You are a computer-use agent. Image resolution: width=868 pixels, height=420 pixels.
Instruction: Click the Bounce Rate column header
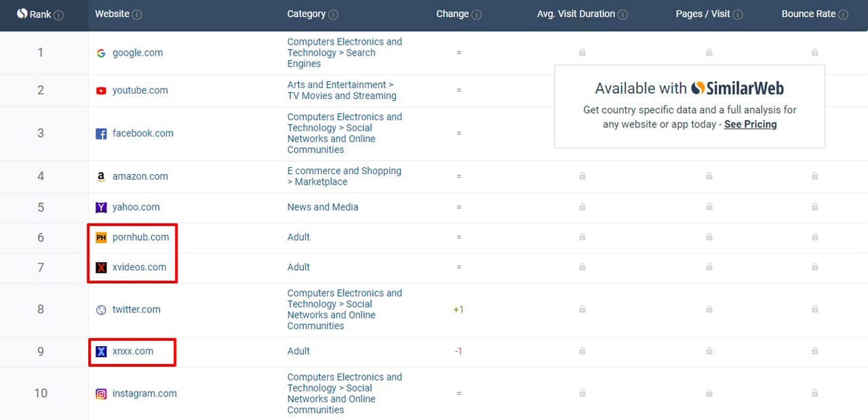[808, 14]
